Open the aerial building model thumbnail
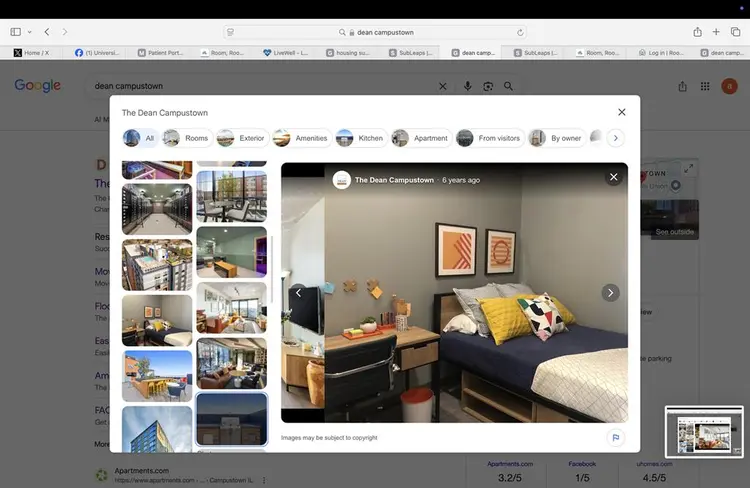This screenshot has height=488, width=750. pyautogui.click(x=157, y=265)
